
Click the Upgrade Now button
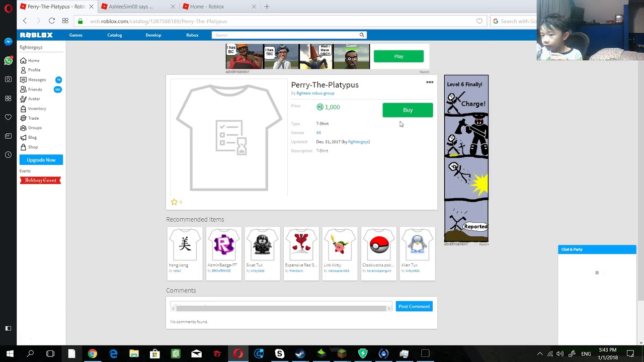coord(41,160)
